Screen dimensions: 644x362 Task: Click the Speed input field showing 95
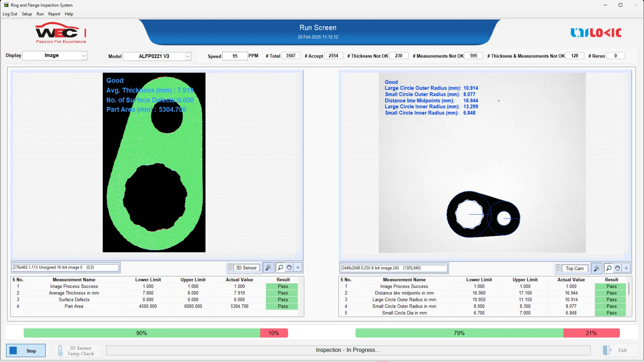[235, 56]
